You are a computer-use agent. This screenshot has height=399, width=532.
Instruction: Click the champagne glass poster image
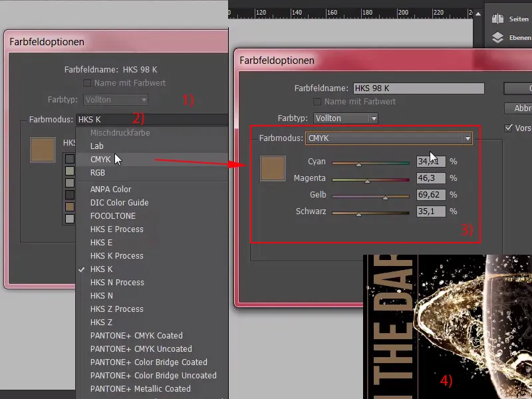[x=448, y=327]
